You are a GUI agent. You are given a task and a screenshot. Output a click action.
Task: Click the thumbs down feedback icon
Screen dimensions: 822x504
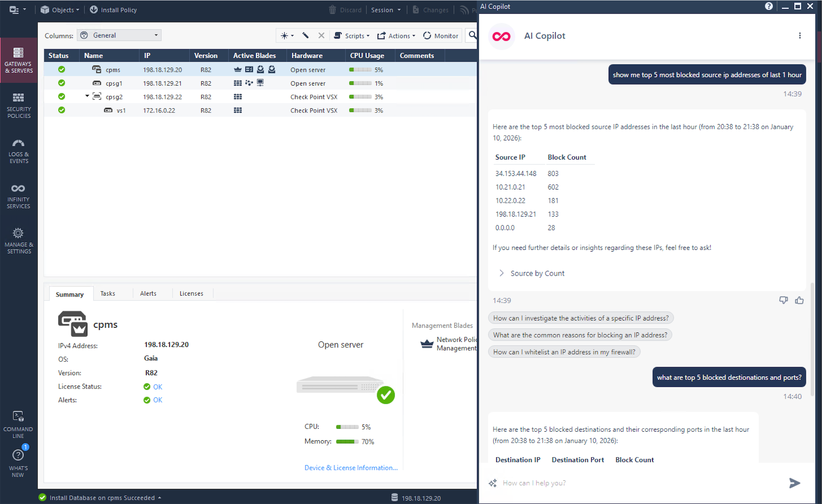tap(783, 300)
